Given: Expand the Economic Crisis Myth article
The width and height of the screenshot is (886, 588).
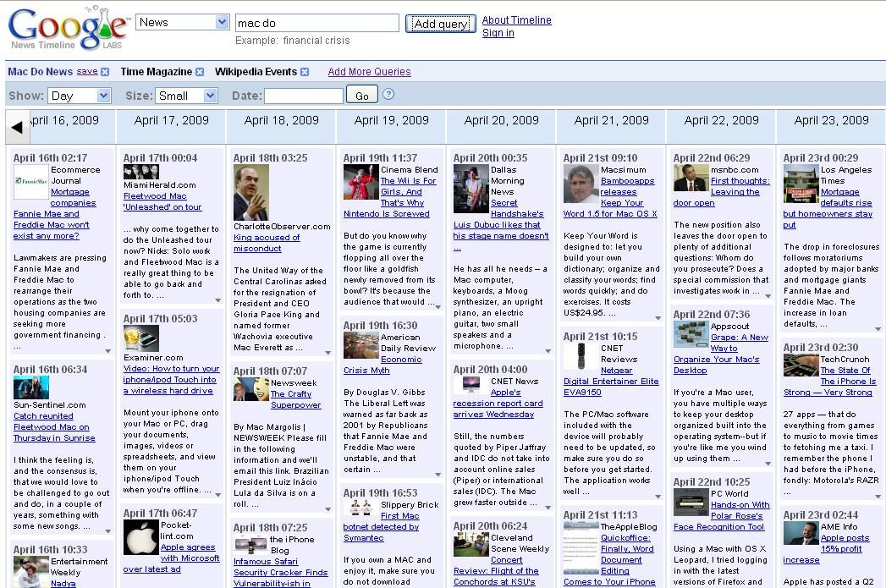Looking at the screenshot, I should [x=437, y=474].
